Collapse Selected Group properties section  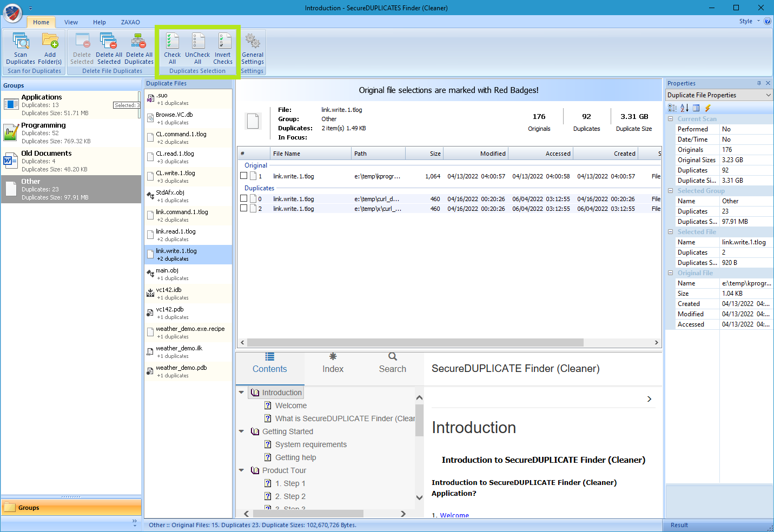click(671, 191)
